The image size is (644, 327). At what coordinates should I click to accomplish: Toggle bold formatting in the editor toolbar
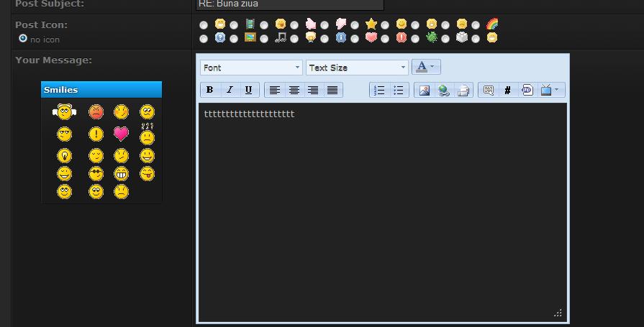pyautogui.click(x=210, y=90)
